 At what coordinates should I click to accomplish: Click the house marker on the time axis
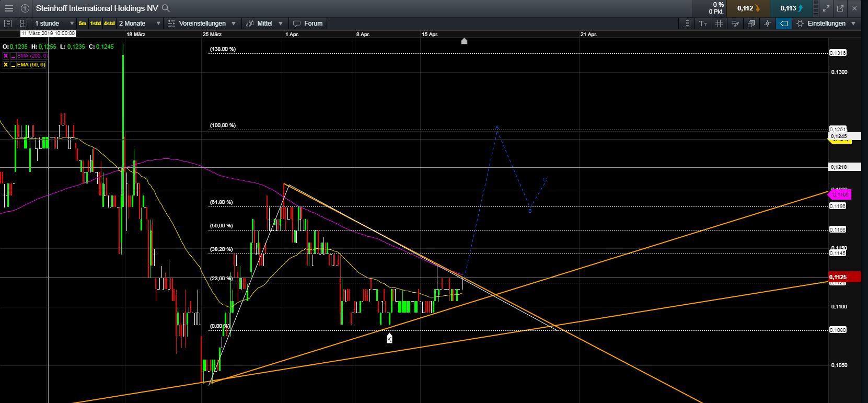(464, 41)
